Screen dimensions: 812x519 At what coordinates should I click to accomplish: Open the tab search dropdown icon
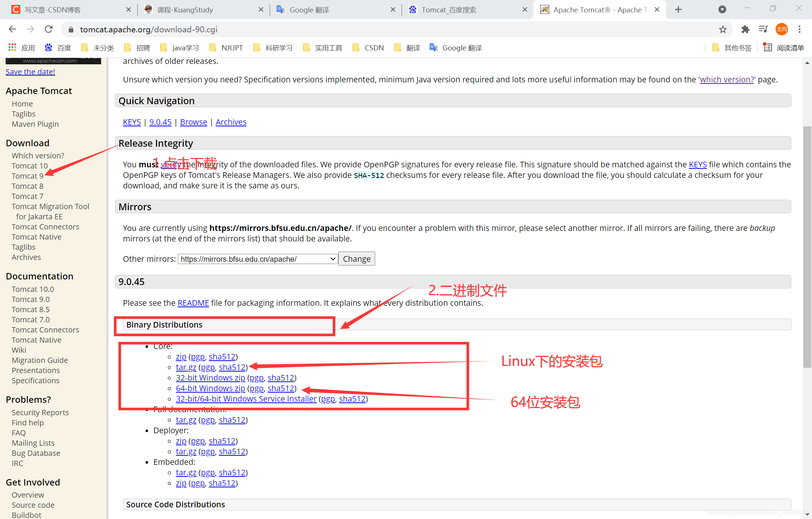coord(722,10)
